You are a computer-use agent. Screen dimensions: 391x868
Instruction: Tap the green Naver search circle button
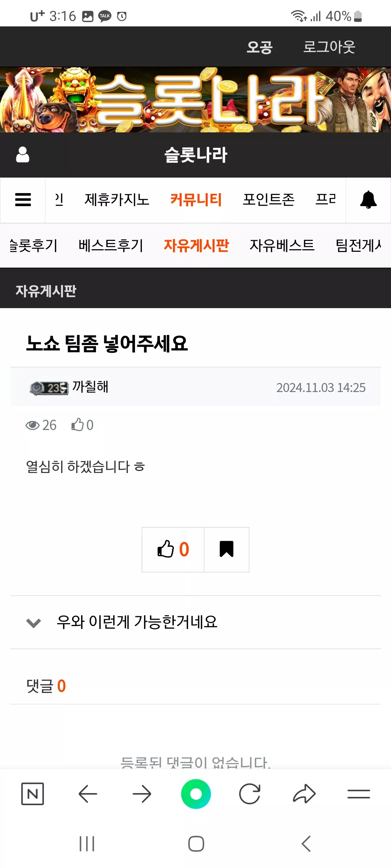pos(196,794)
